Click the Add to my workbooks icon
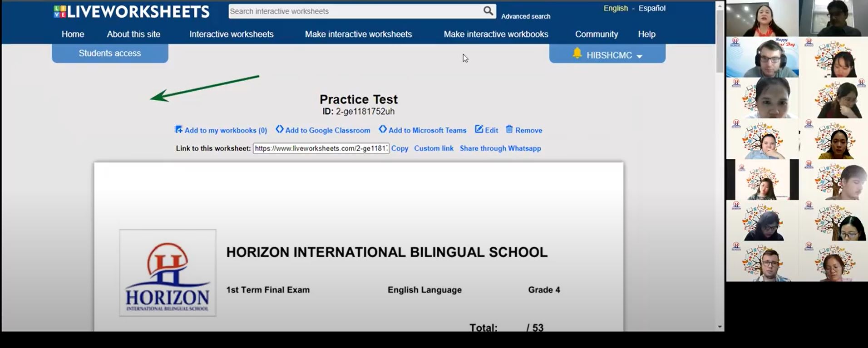Screen dimensions: 868x348 (x=178, y=130)
